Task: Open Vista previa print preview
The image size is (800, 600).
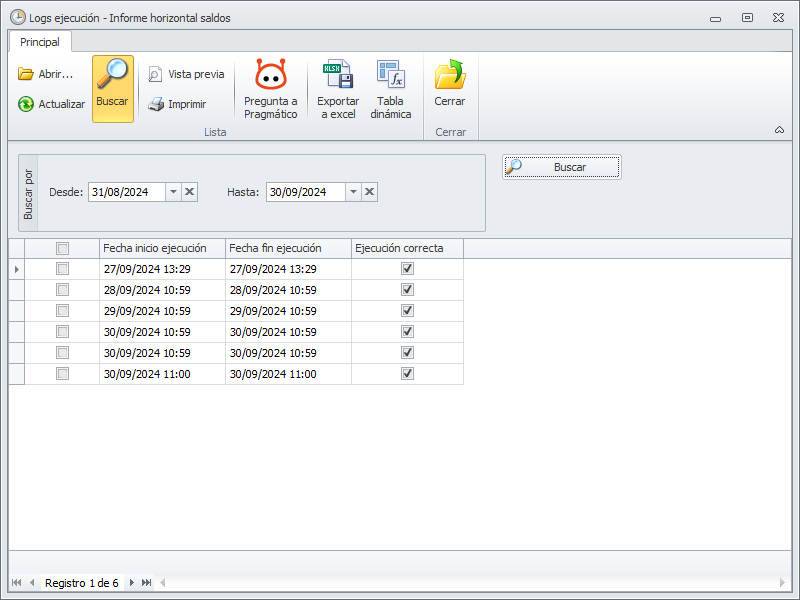Action: click(186, 74)
